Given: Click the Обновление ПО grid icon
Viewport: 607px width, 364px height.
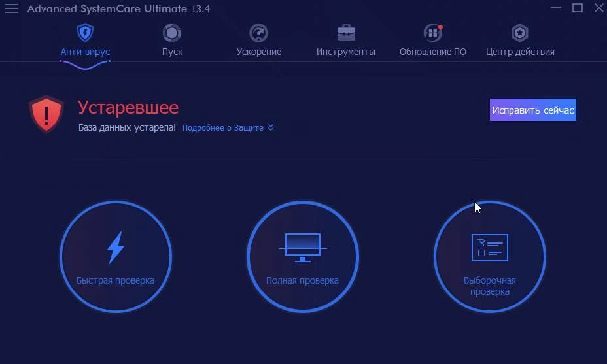Looking at the screenshot, I should pos(433,33).
